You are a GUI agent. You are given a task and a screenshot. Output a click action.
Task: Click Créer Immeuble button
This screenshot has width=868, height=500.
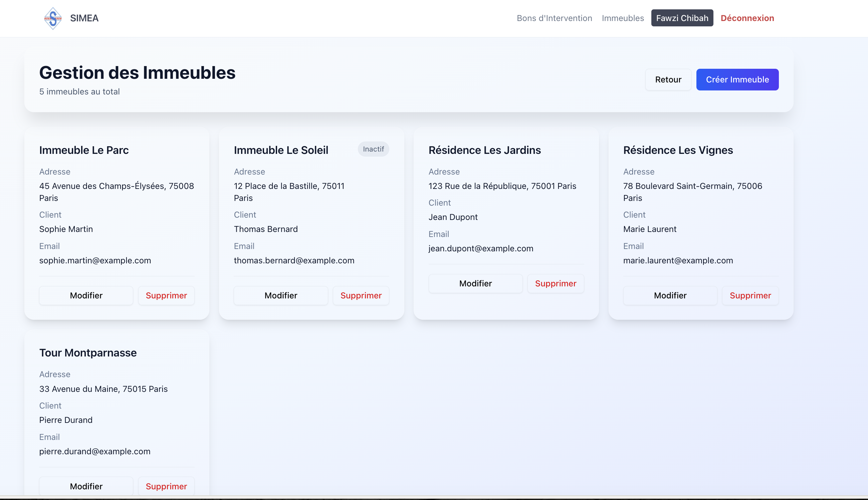point(737,80)
